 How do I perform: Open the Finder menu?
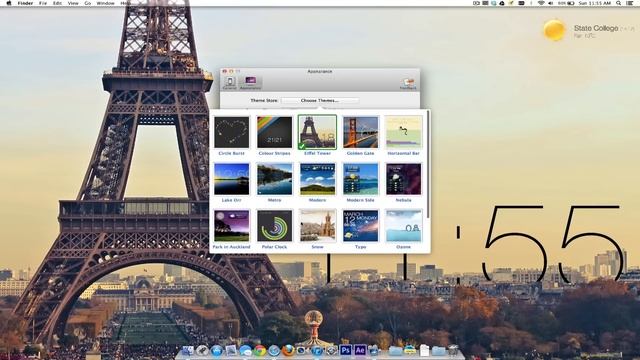(x=25, y=3)
